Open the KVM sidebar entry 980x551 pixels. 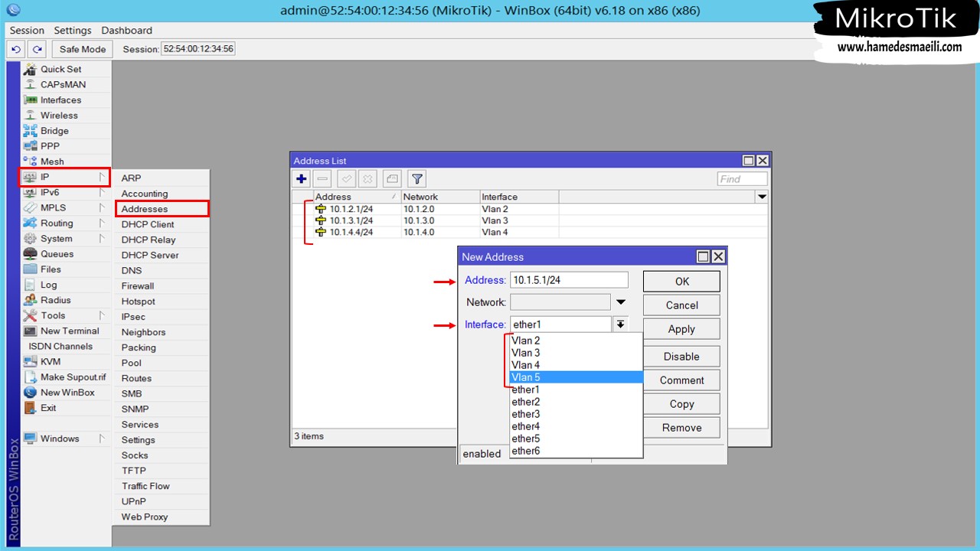tap(51, 361)
